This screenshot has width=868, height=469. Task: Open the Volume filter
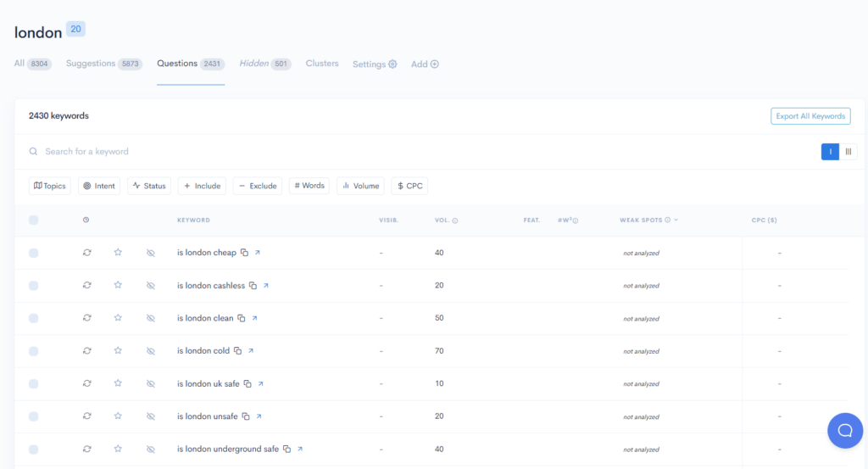pyautogui.click(x=360, y=186)
